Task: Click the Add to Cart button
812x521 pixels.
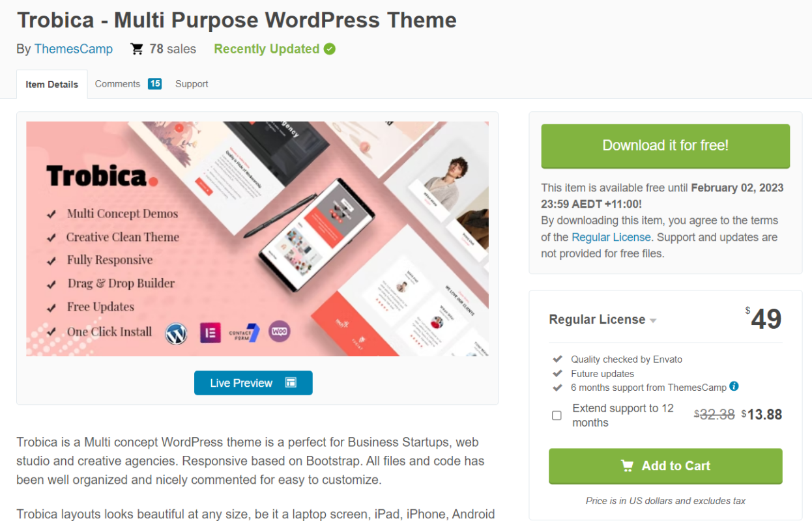Action: click(665, 466)
